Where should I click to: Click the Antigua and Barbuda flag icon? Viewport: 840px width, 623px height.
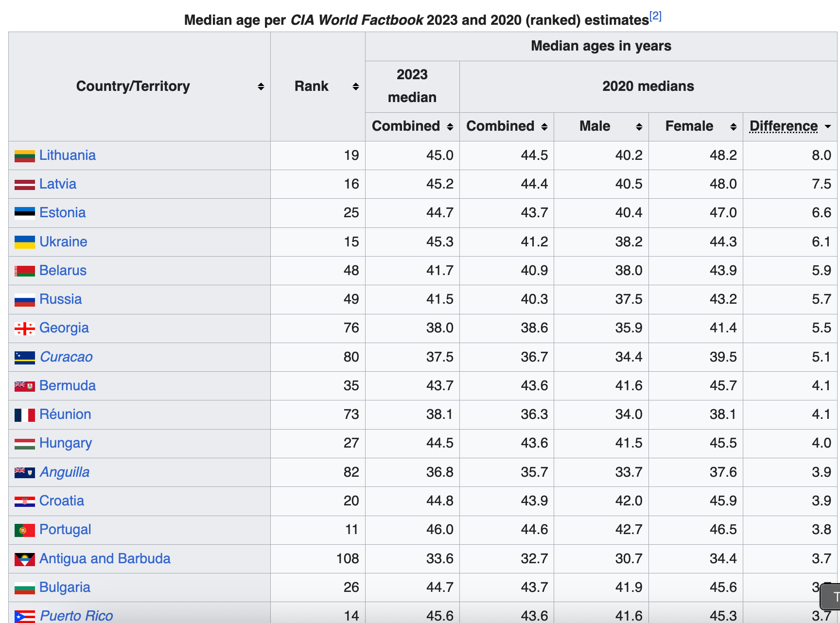24,559
